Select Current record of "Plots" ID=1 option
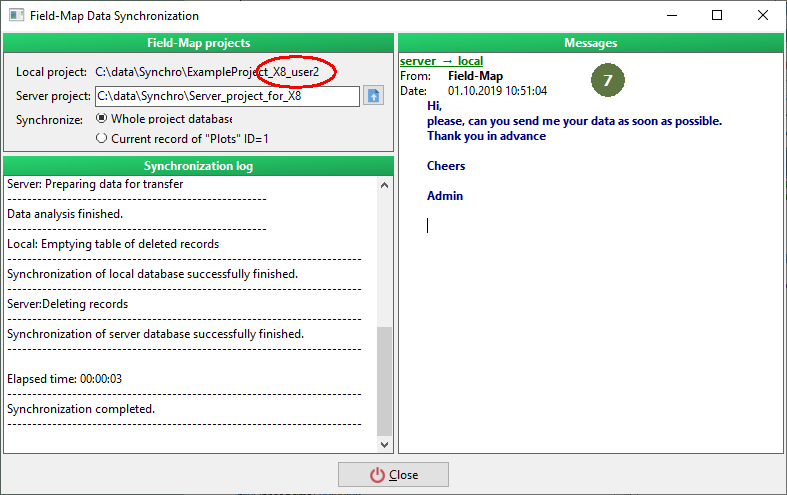Image resolution: width=787 pixels, height=495 pixels. click(x=182, y=139)
